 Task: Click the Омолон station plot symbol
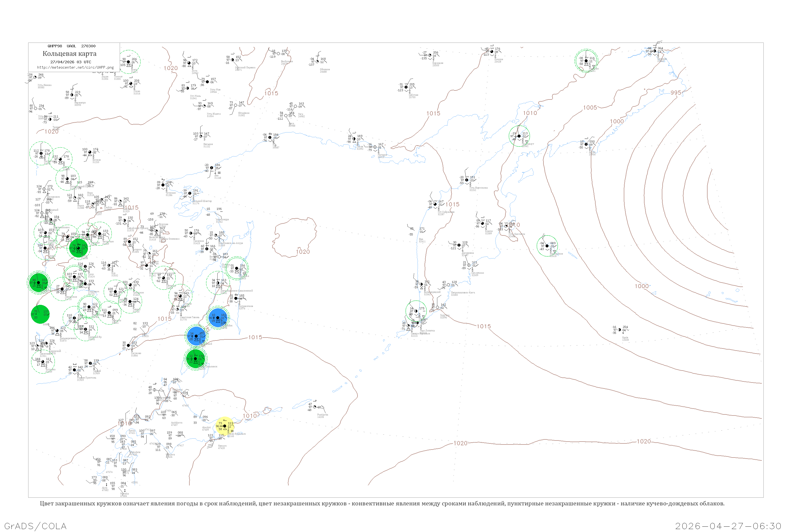tap(492, 52)
